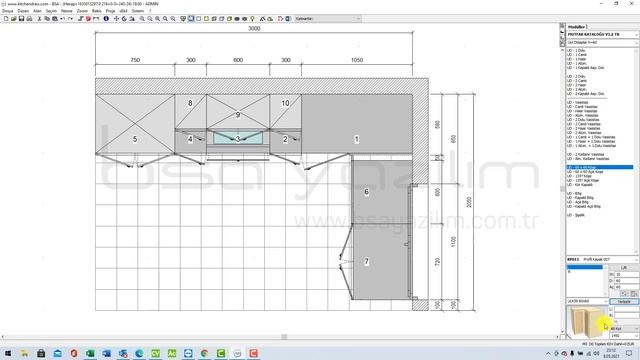Select list item UD - Şişelik
Viewport: 640px width, 360px height.
click(576, 215)
